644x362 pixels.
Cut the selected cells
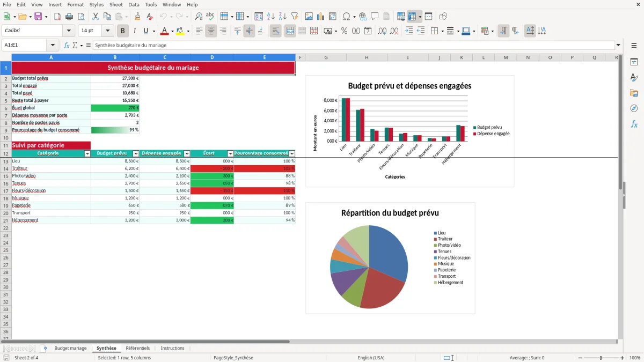click(96, 17)
